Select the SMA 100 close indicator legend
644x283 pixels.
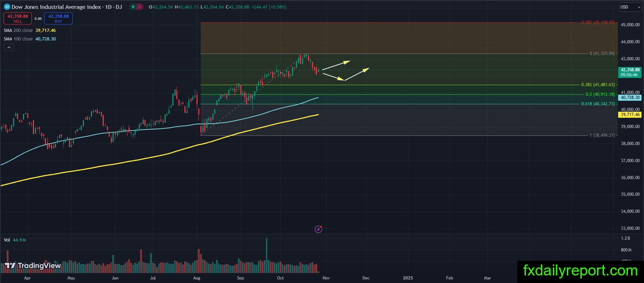pyautogui.click(x=18, y=39)
